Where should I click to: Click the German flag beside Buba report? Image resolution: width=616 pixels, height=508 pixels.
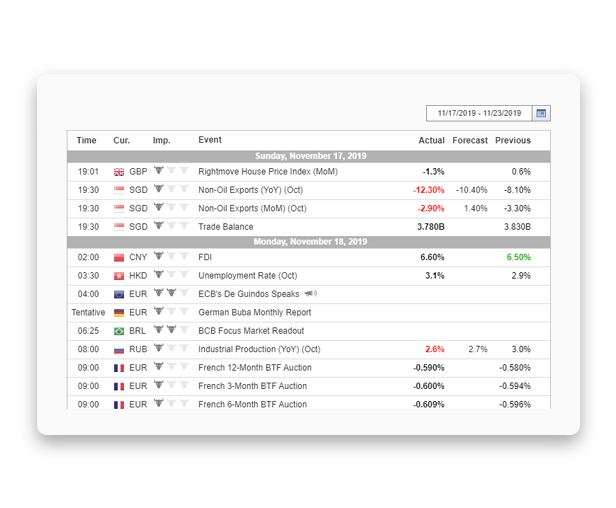coord(119,313)
